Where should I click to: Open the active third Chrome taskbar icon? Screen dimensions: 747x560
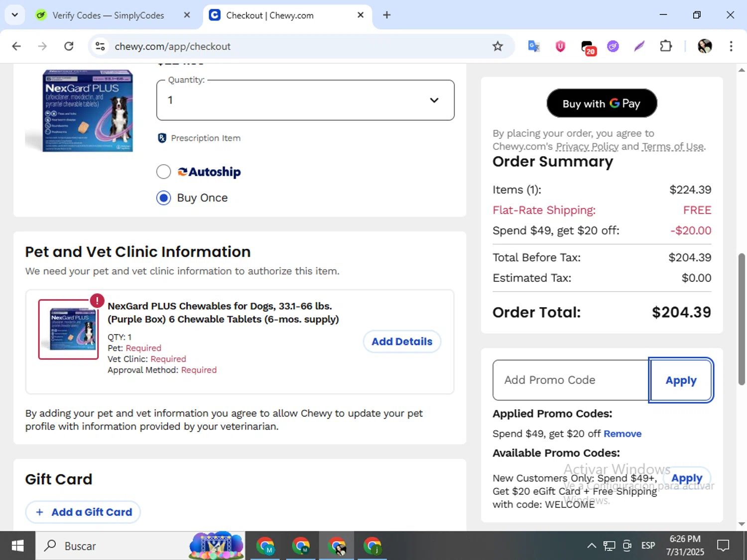click(x=337, y=546)
